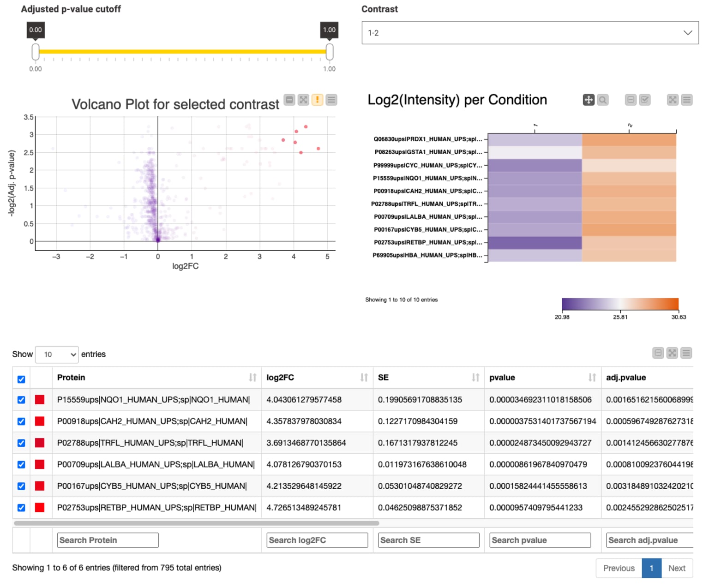The image size is (709, 588).
Task: Open the volcano plot hamburger menu icon
Action: pos(331,100)
